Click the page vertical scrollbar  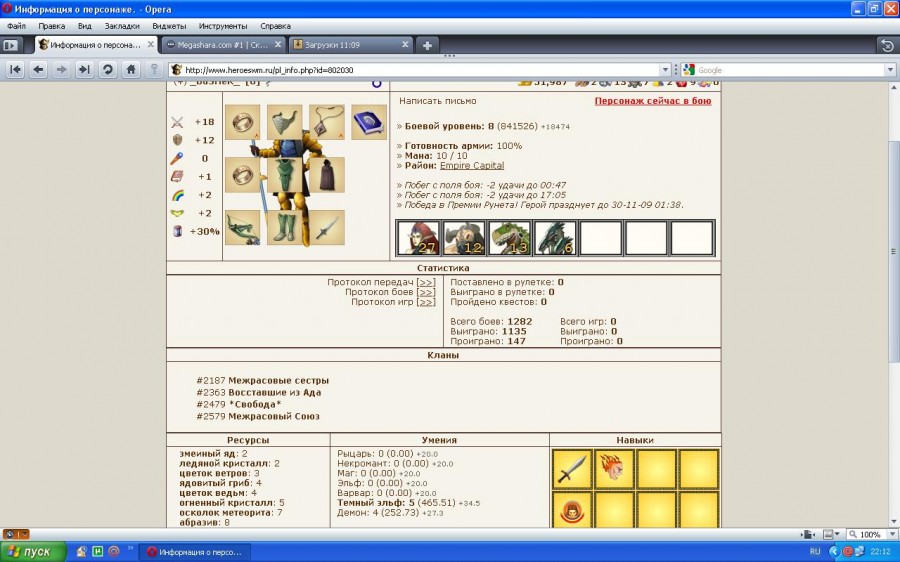coord(894,251)
